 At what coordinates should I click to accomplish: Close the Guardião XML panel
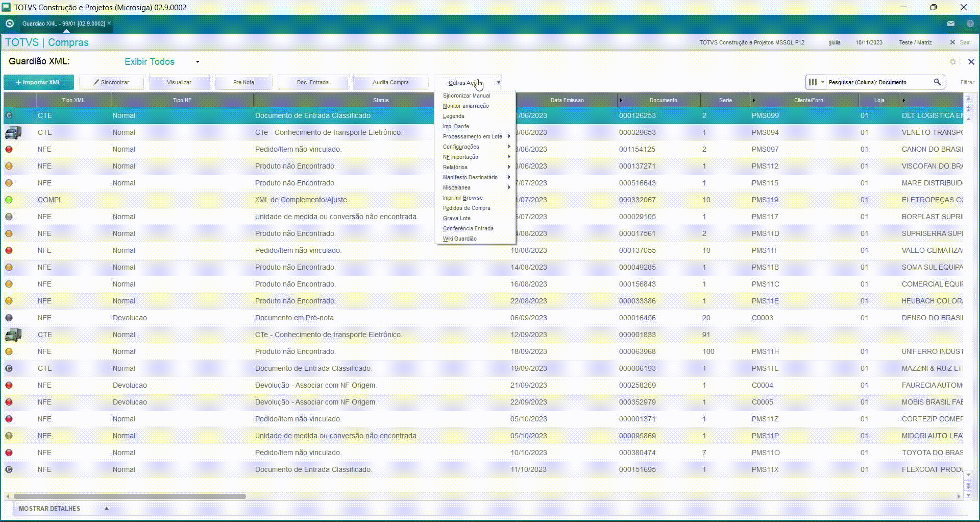971,62
